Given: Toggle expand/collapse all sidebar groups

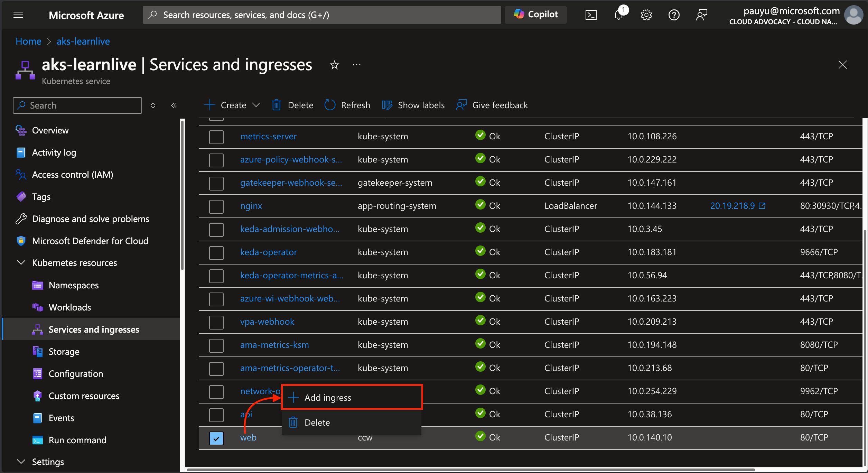Looking at the screenshot, I should coord(153,105).
